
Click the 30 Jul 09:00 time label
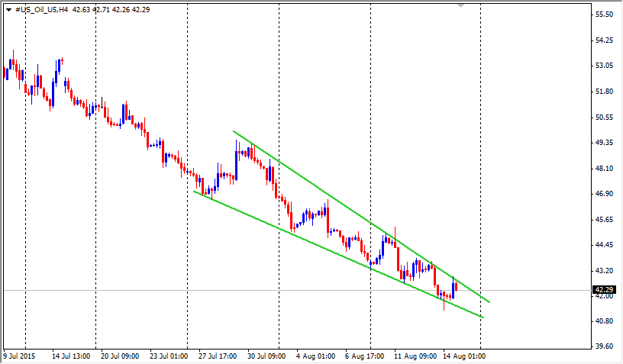[266, 356]
